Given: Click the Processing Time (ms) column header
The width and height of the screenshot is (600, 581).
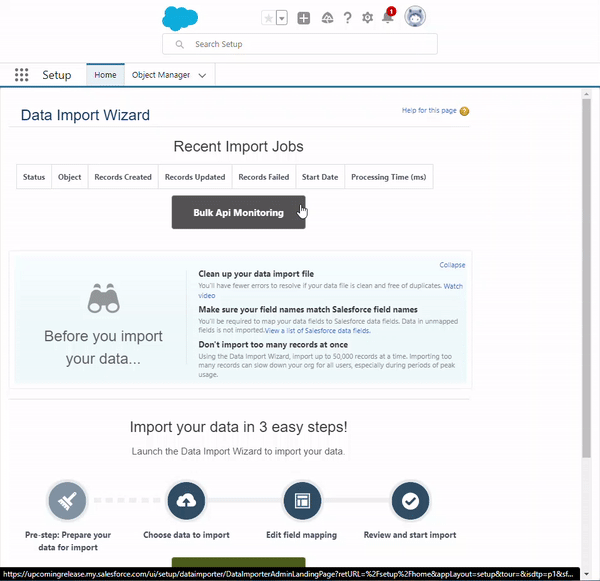Looking at the screenshot, I should coord(389,177).
